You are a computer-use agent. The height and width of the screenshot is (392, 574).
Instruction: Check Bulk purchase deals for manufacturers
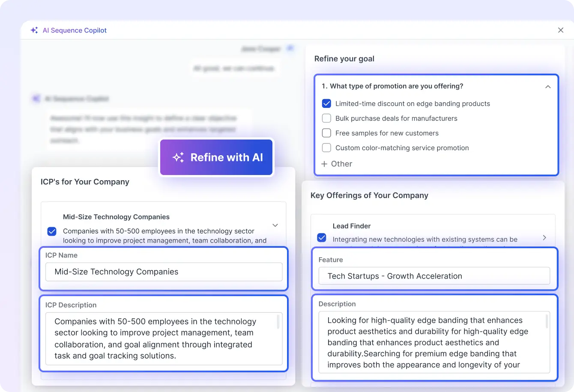coord(326,119)
